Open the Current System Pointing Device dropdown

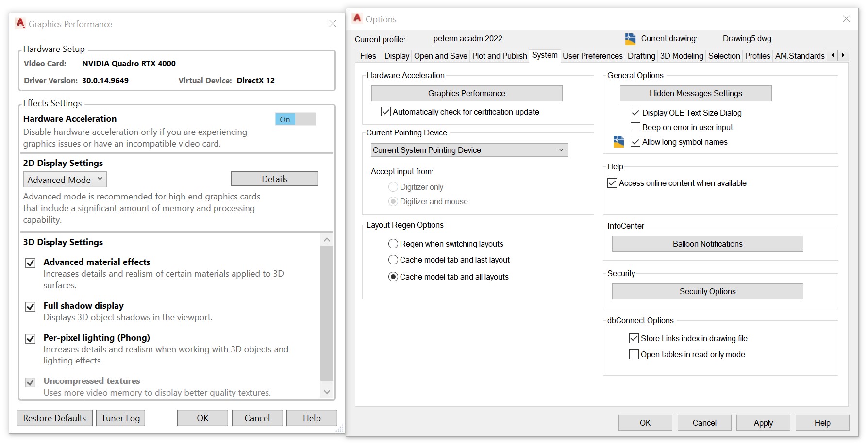[x=561, y=150]
